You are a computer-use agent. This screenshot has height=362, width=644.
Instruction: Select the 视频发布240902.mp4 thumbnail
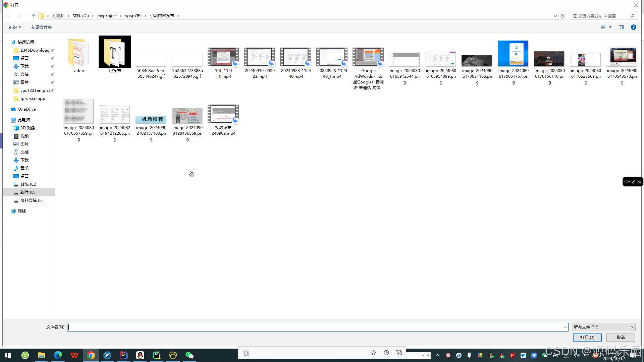point(223,115)
